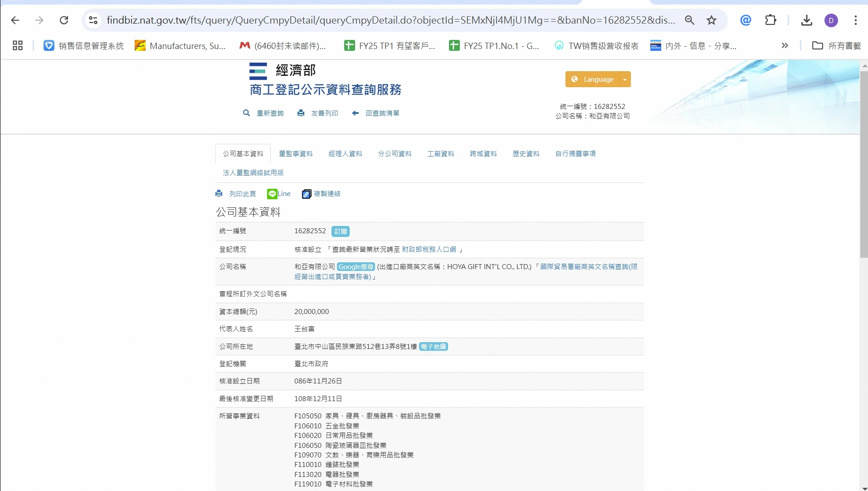868x491 pixels.
Task: Click the browser reload page icon
Action: click(64, 20)
